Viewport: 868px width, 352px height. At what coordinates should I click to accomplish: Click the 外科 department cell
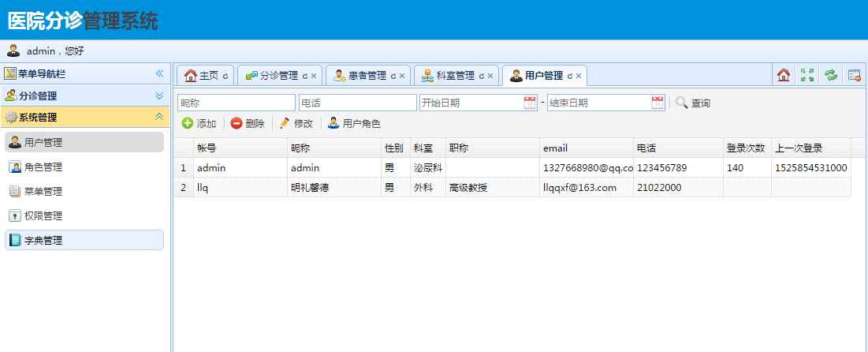click(x=428, y=187)
